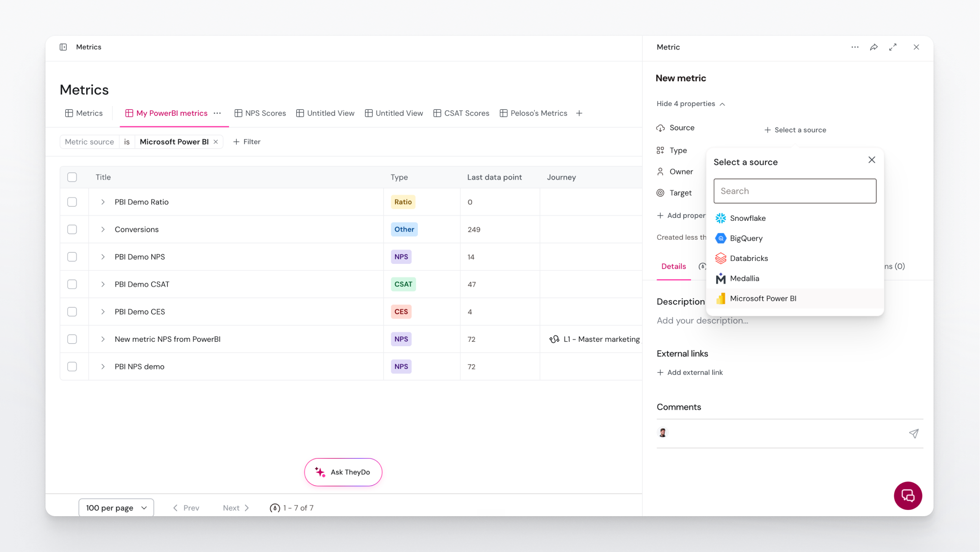Expand the PBI Demo NPS row
980x552 pixels.
103,257
